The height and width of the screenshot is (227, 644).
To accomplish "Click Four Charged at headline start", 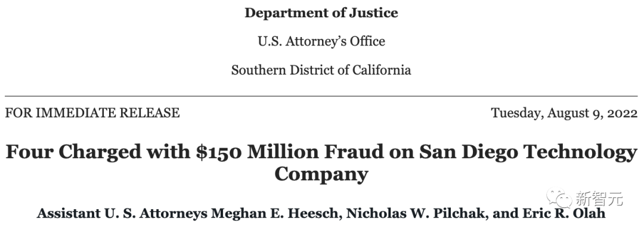I will pyautogui.click(x=73, y=152).
